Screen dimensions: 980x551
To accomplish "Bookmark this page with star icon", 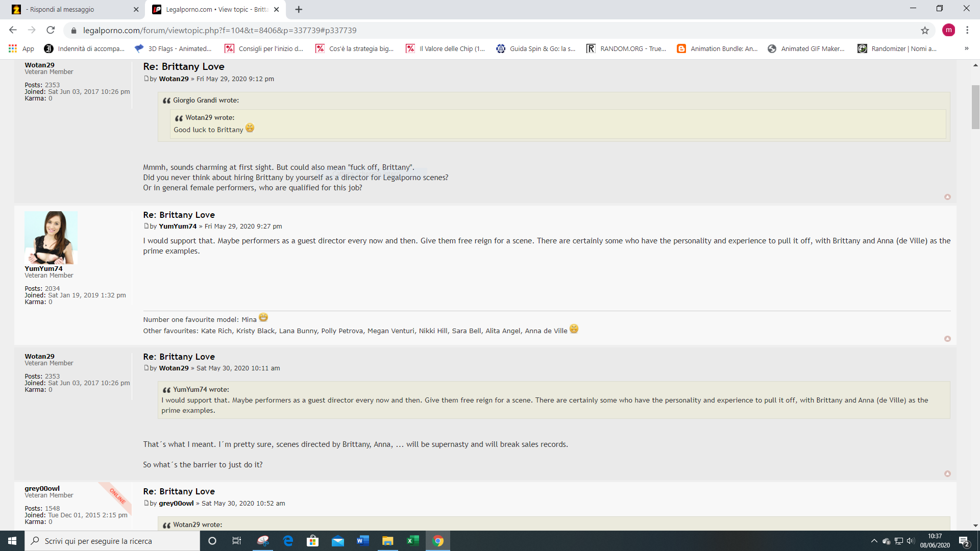I will tap(925, 30).
